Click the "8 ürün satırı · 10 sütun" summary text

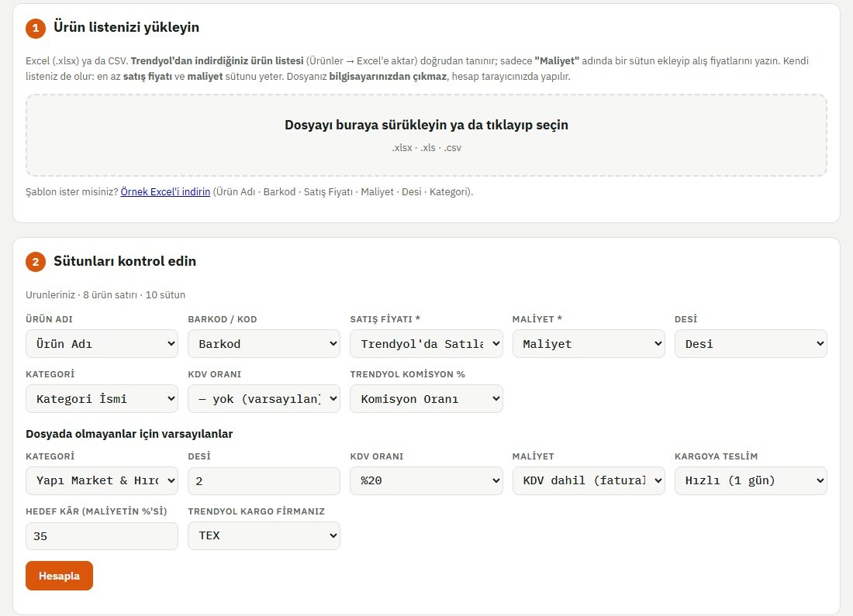(134, 294)
